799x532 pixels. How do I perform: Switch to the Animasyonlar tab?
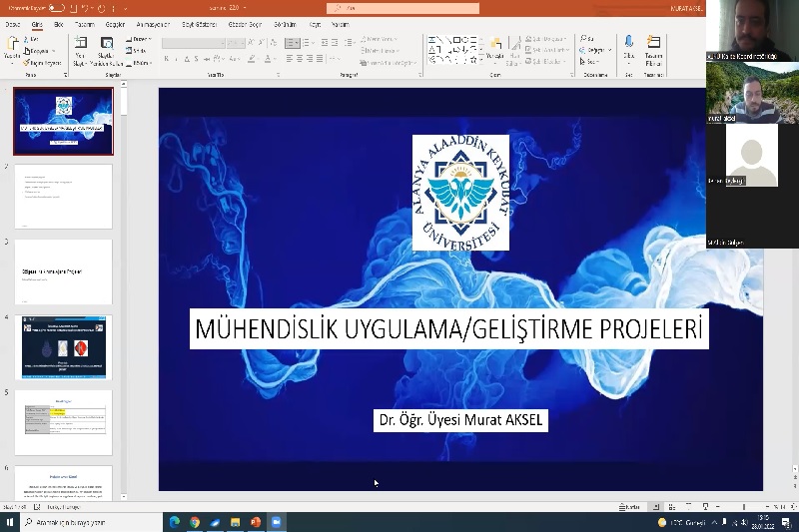tap(152, 22)
